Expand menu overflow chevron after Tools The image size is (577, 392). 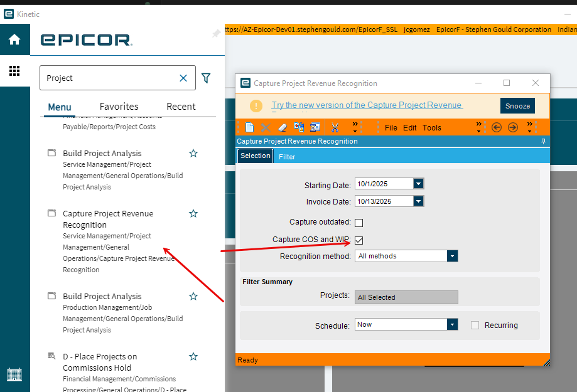tap(479, 127)
